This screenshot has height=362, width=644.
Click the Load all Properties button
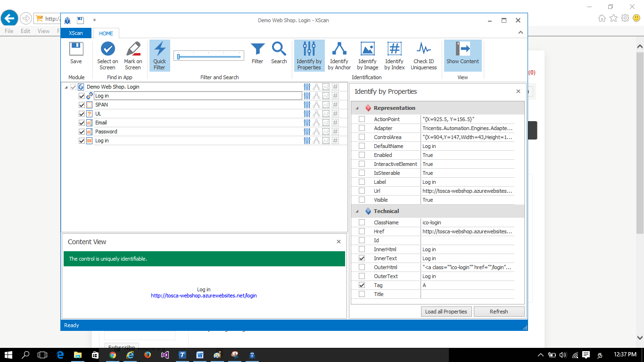click(446, 311)
